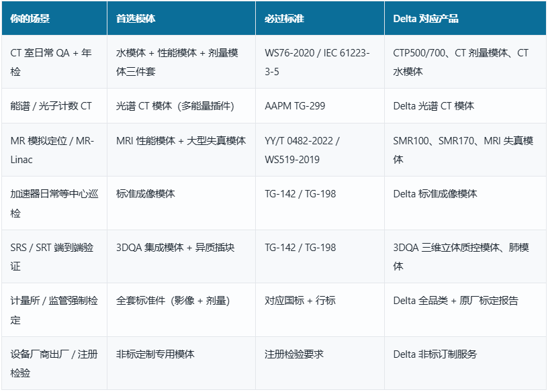
Task: Select the 'Delta 非标订制服务' cell
Action: pyautogui.click(x=465, y=363)
